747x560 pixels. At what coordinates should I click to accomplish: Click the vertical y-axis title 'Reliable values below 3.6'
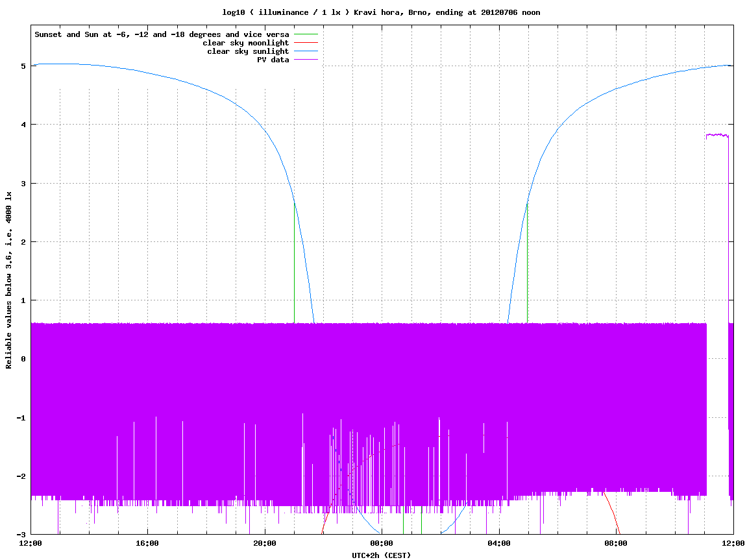coord(8,280)
